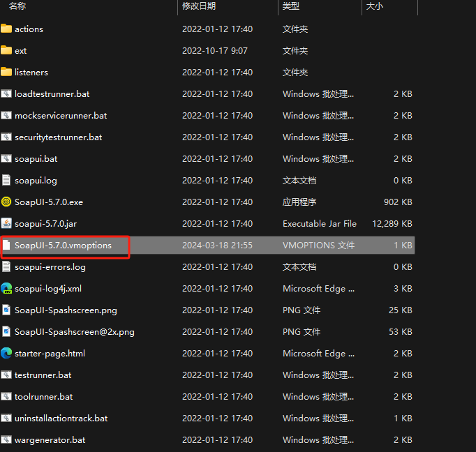
Task: Sort files by the 名称 column header
Action: coord(17,6)
